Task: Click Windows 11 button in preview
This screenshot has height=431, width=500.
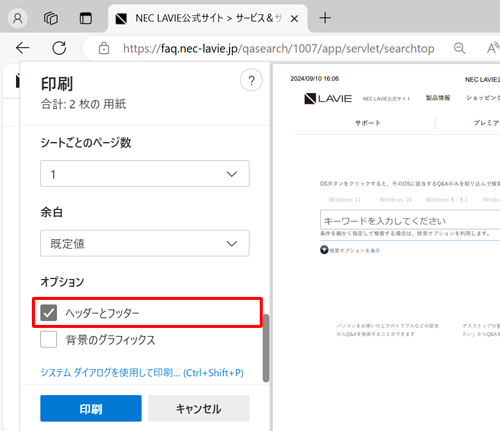Action: pos(344,200)
